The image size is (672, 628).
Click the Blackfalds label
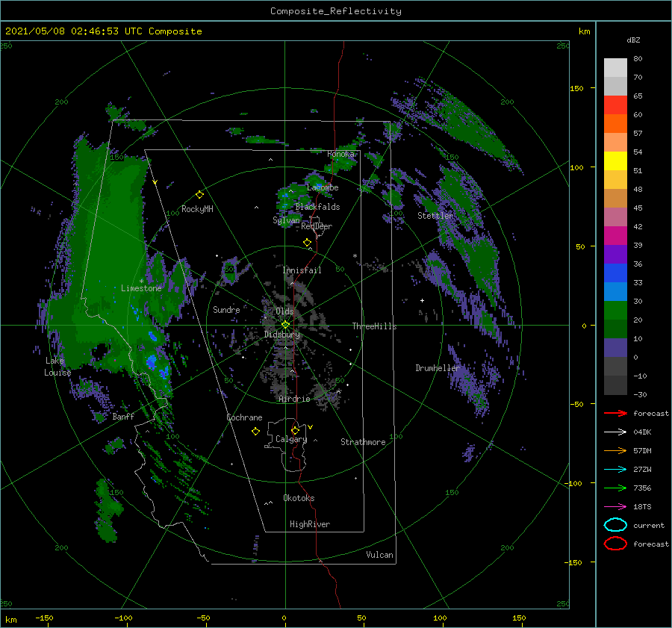click(x=317, y=207)
